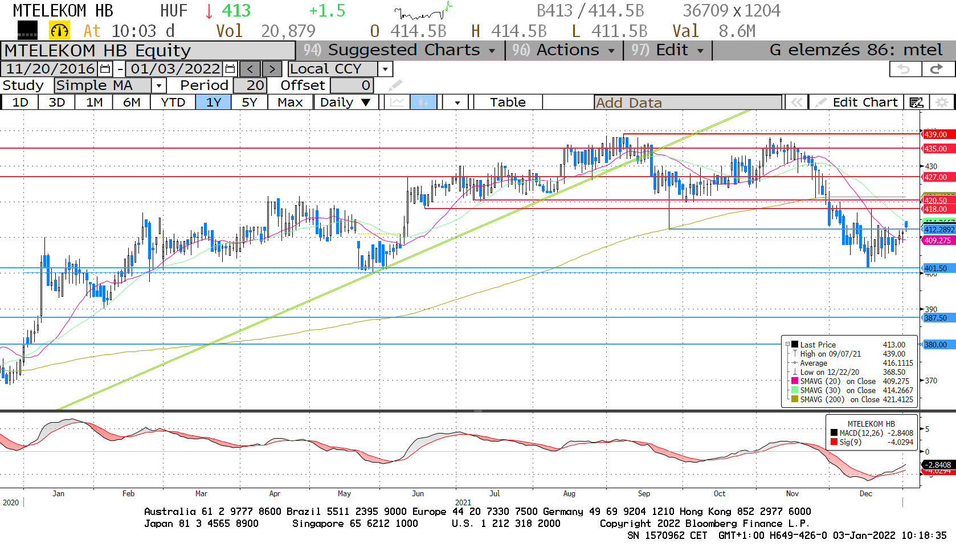Click the Sig(9) red legend swatch
The width and height of the screenshot is (956, 560).
tap(834, 442)
